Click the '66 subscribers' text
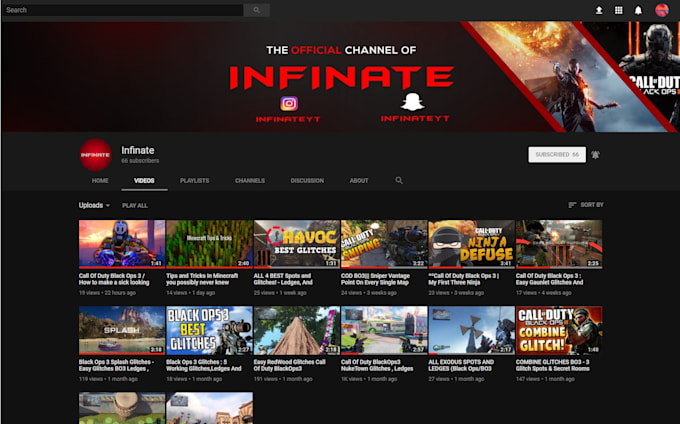The image size is (680, 424). pos(140,161)
